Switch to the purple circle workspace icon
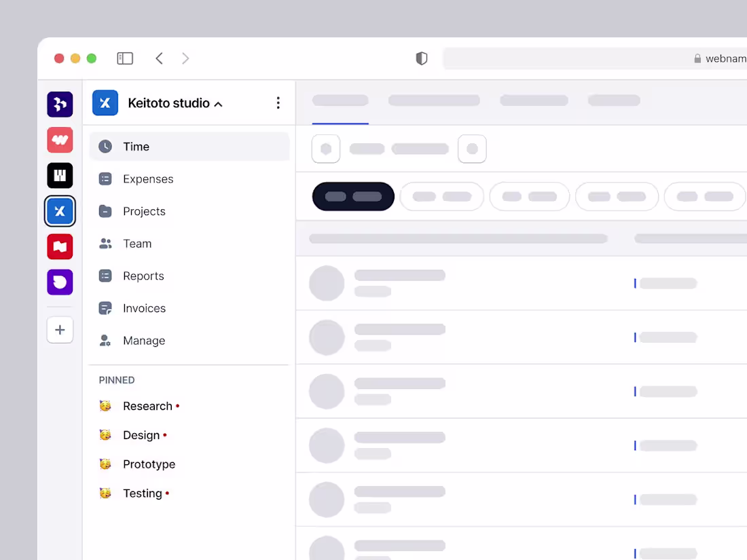 tap(60, 282)
